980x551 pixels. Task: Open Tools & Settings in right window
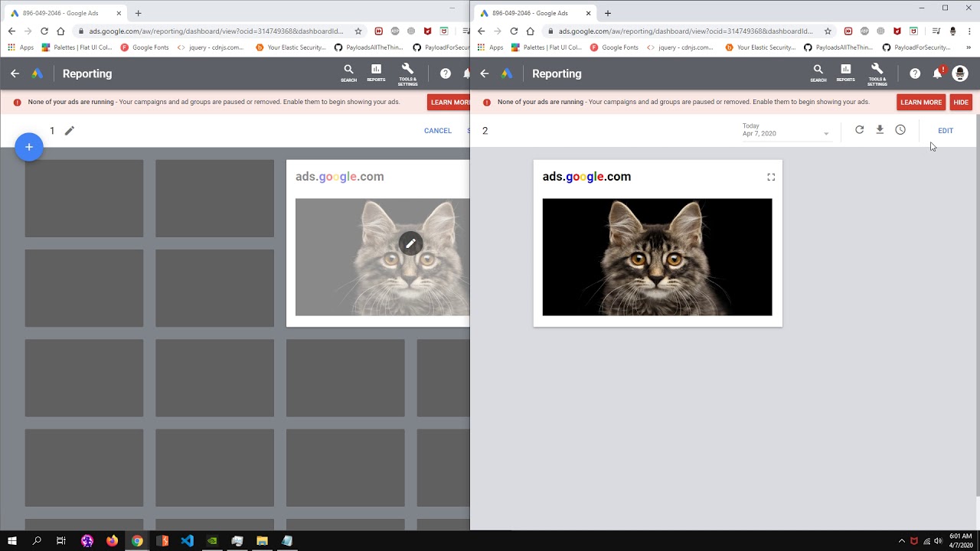pos(877,74)
